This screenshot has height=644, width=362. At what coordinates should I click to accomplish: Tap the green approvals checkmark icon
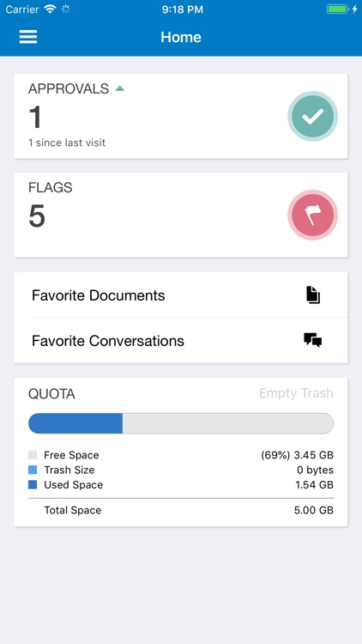[x=313, y=117]
